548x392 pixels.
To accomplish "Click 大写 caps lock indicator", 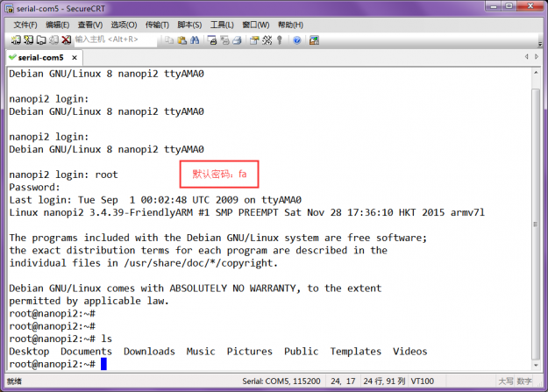I will click(505, 381).
